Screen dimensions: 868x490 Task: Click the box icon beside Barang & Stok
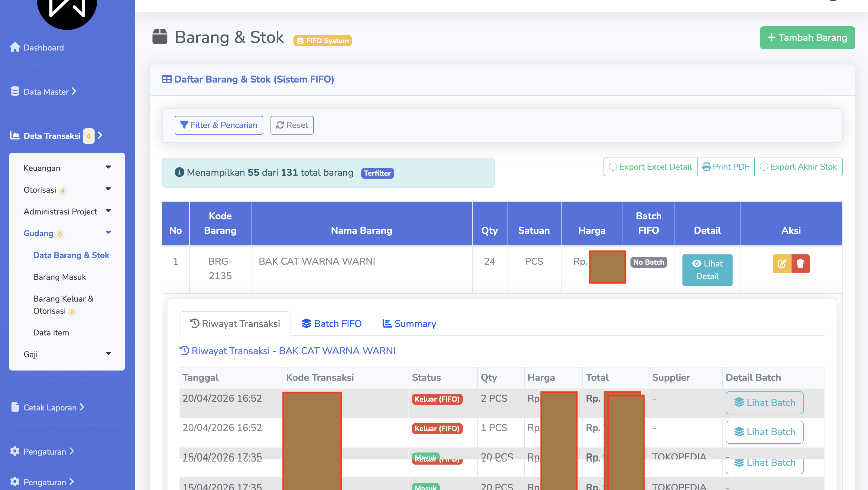pos(160,37)
